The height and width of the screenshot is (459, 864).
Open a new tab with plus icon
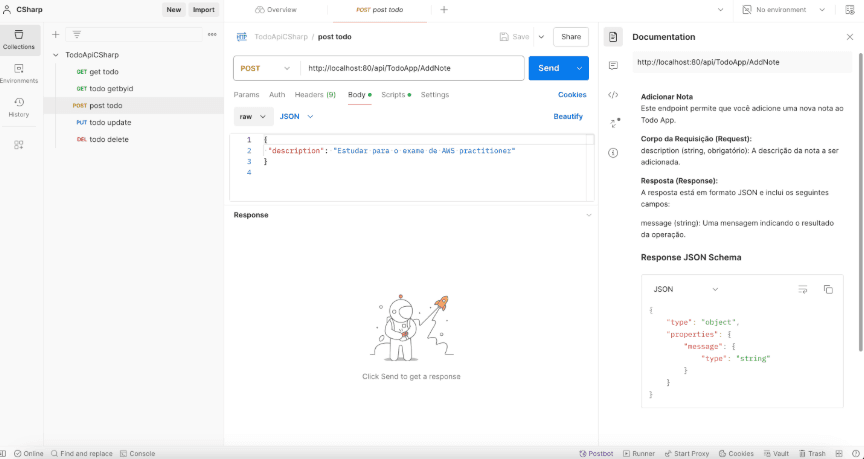click(444, 10)
